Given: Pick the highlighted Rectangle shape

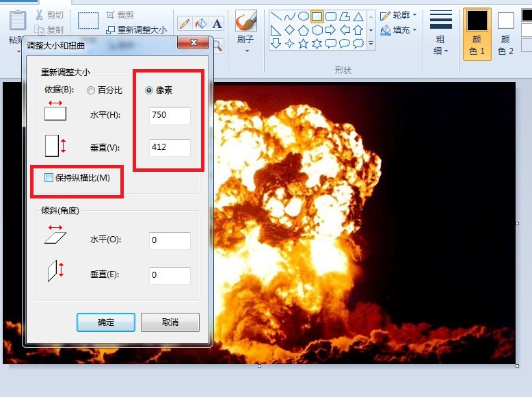Looking at the screenshot, I should (317, 16).
